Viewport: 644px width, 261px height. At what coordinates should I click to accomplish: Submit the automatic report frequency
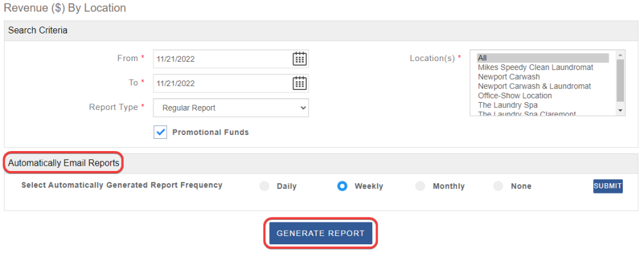607,186
